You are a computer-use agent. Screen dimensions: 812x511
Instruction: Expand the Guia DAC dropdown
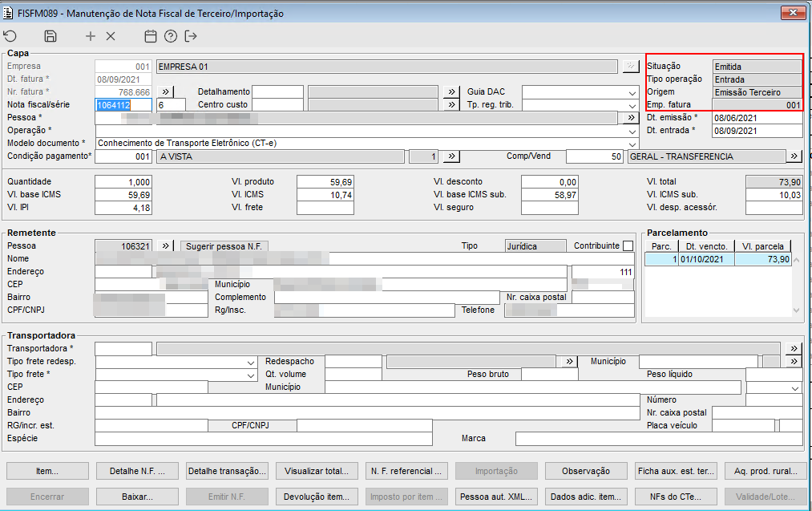632,92
